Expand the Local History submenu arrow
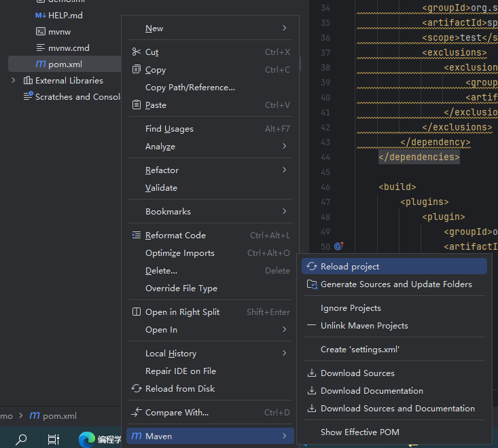Image resolution: width=498 pixels, height=448 pixels. (x=285, y=353)
